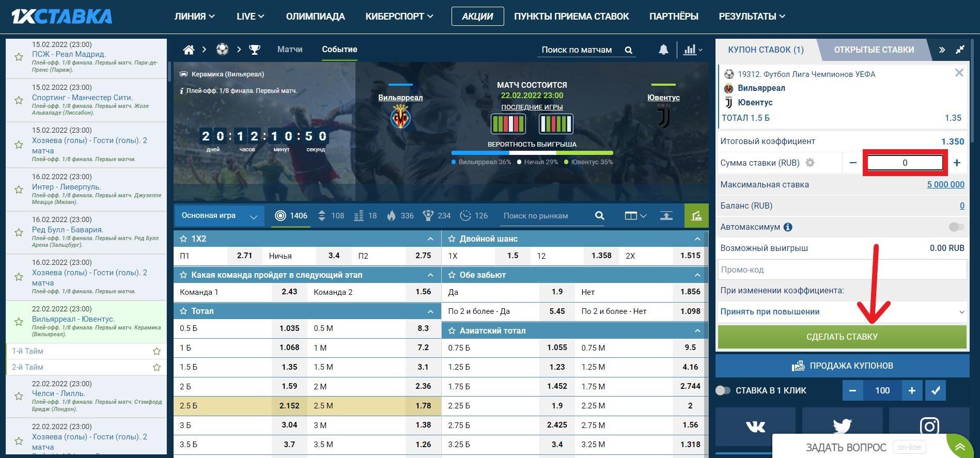980x458 pixels.
Task: Open Twitter social page
Action: coord(842,427)
